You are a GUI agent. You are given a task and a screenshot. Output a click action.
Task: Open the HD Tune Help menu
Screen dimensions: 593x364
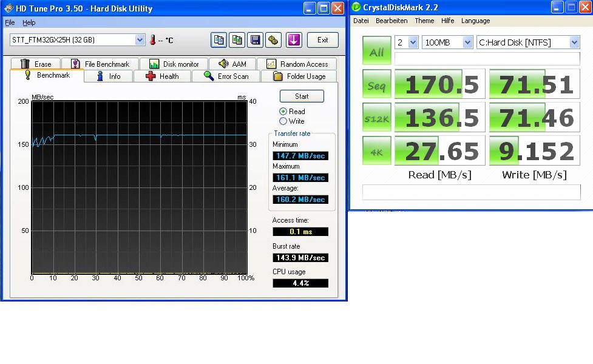tap(29, 22)
